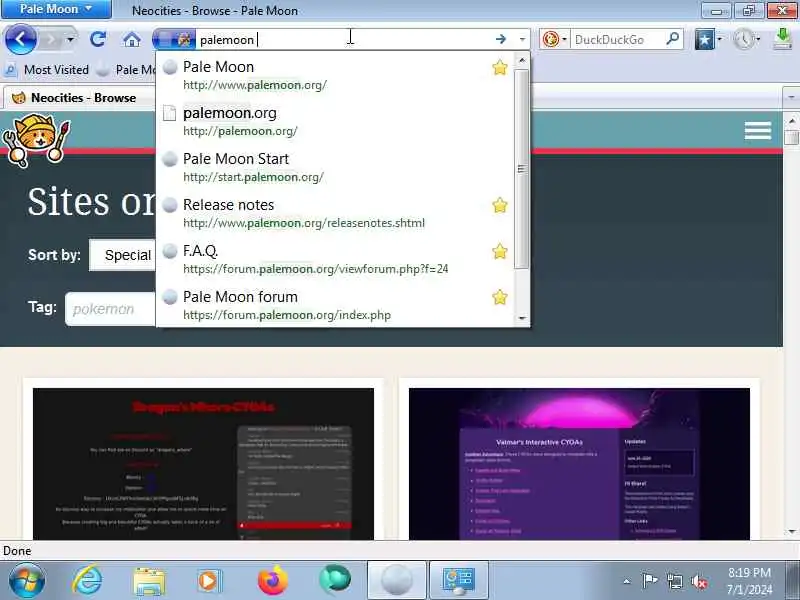
Task: Click into the address bar text 'palemoon'
Action: point(227,40)
